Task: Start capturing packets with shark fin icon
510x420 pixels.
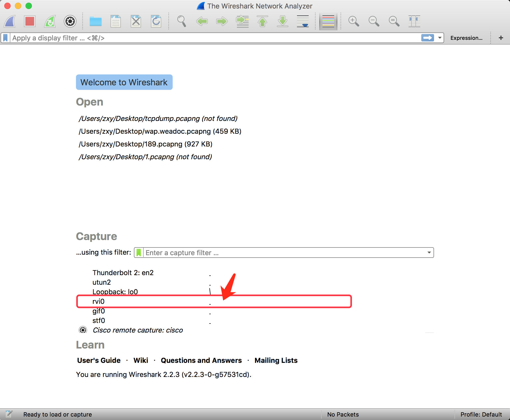Action: point(10,21)
